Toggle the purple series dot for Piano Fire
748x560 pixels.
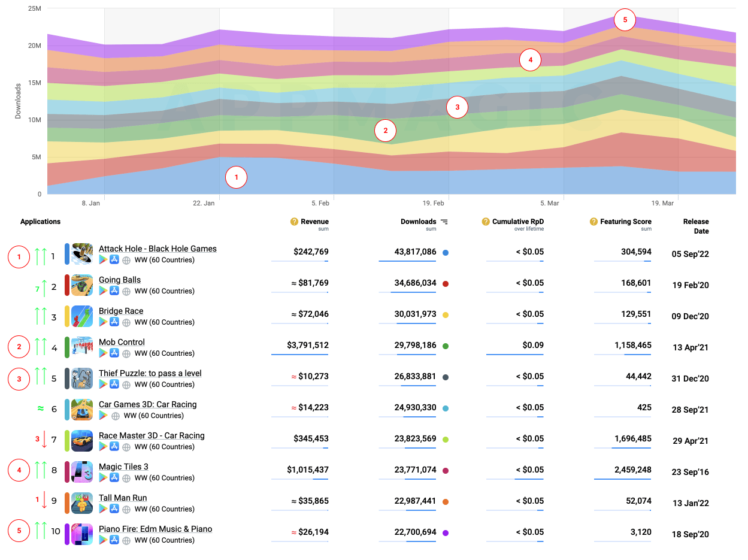tap(446, 533)
